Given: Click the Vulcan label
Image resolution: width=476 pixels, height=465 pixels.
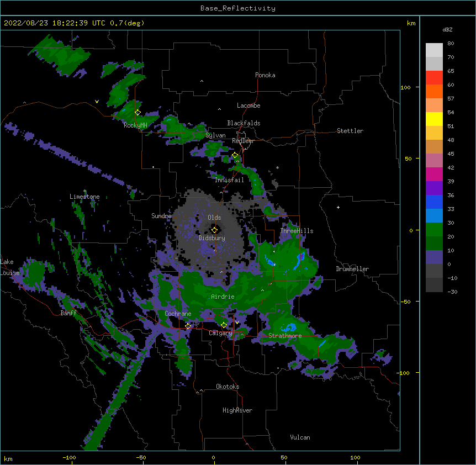Looking at the screenshot, I should click(300, 437).
